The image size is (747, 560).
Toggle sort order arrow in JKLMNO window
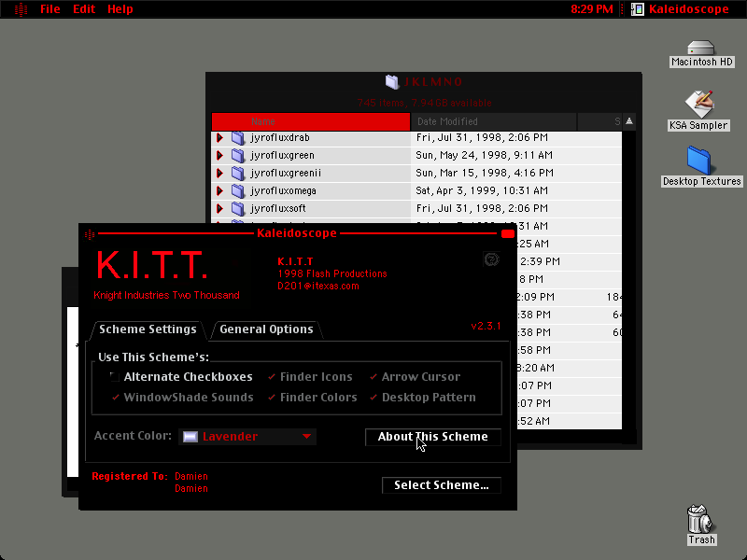click(628, 121)
